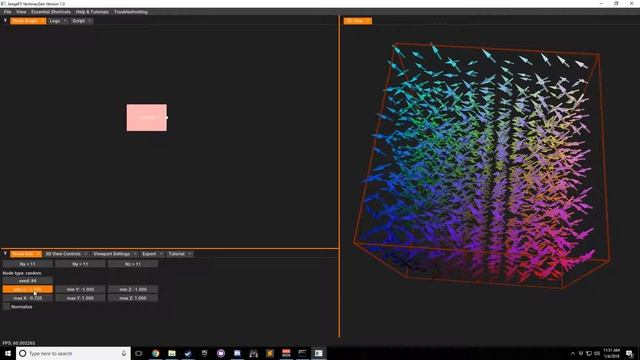Open Task View from the taskbar
The height and width of the screenshot is (360, 640).
tap(139, 353)
